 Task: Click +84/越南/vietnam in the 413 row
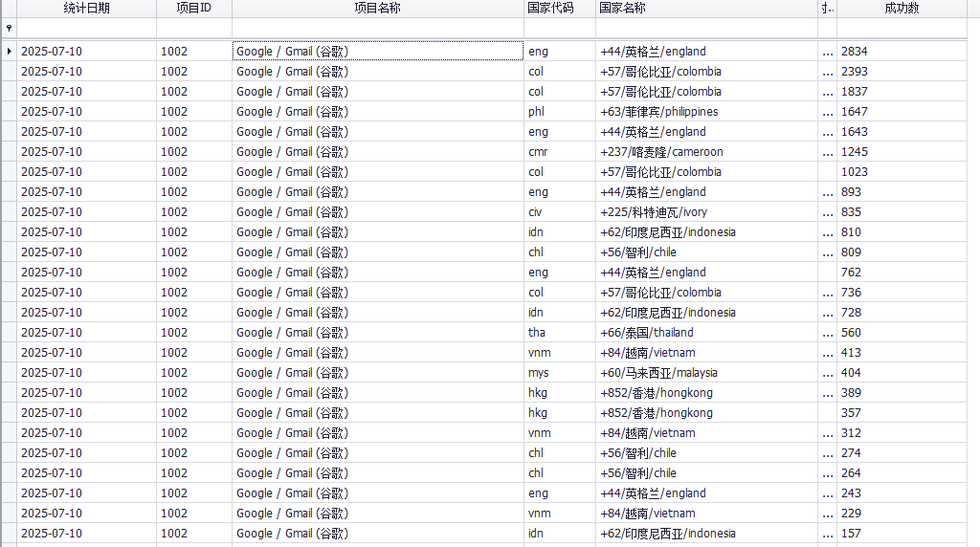click(706, 352)
